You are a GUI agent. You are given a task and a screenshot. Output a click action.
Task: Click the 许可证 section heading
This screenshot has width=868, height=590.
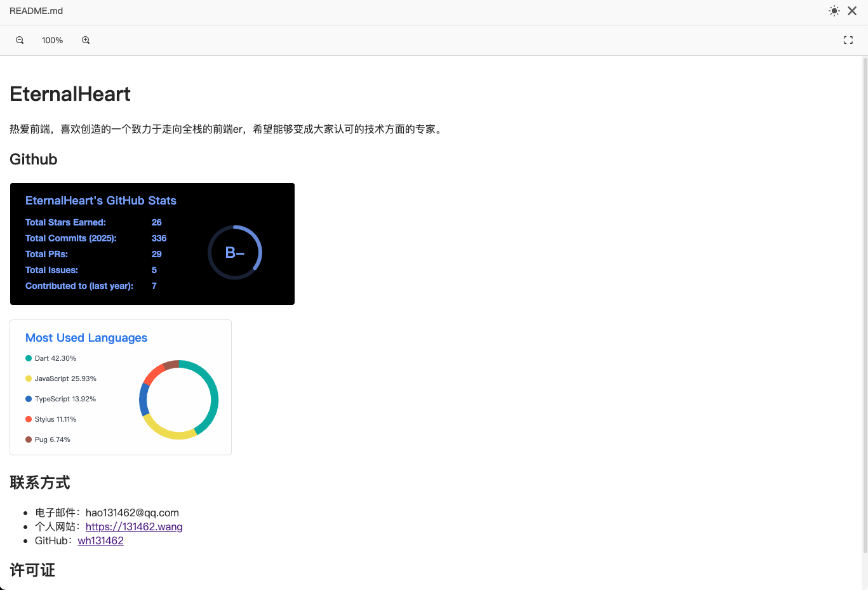click(x=32, y=570)
